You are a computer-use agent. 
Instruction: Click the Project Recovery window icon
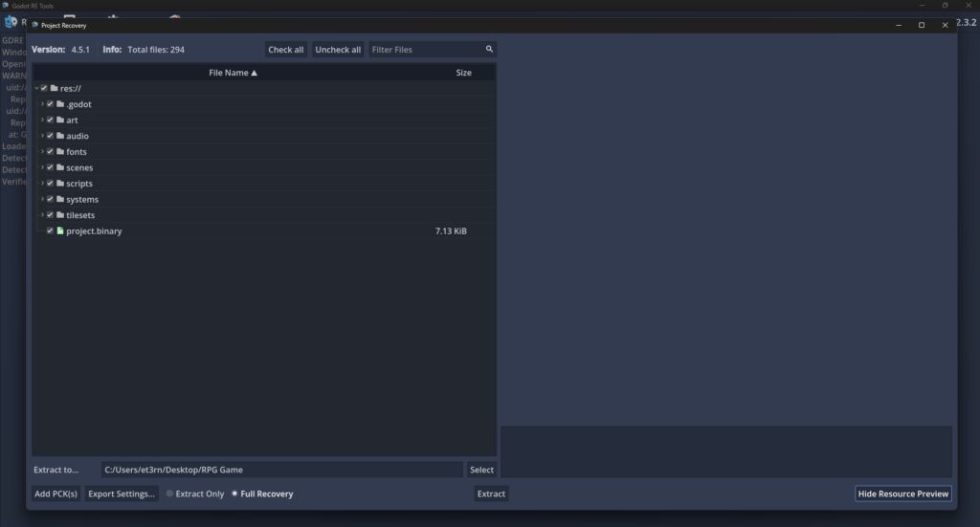pyautogui.click(x=35, y=26)
